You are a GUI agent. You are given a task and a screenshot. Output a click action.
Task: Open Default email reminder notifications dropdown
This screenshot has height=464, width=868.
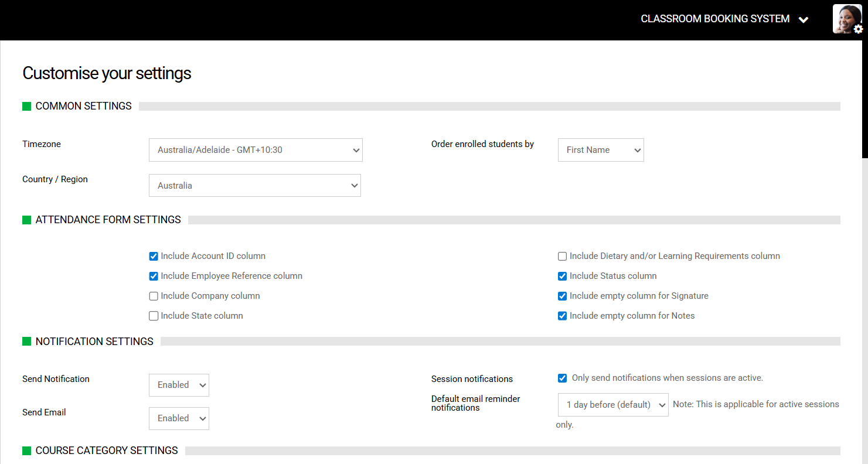[612, 405]
